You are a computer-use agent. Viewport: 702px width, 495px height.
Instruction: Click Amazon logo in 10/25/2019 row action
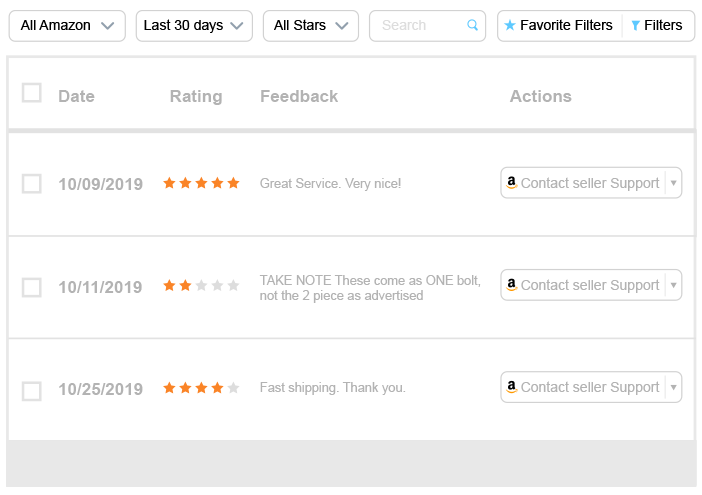click(x=511, y=387)
